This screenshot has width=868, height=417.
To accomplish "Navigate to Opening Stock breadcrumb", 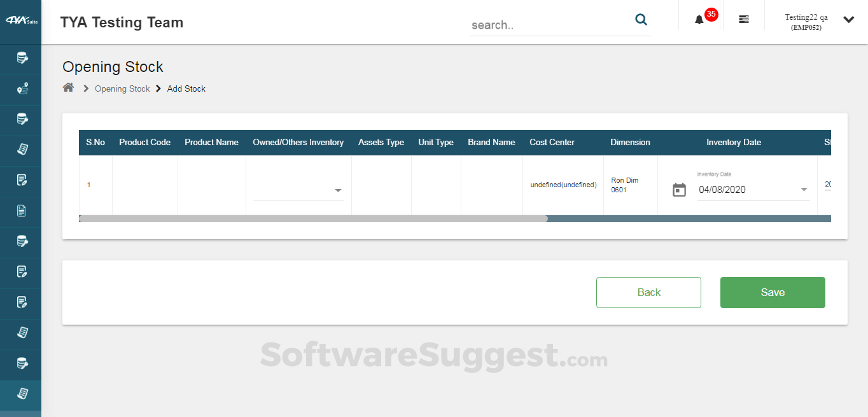I will click(122, 88).
